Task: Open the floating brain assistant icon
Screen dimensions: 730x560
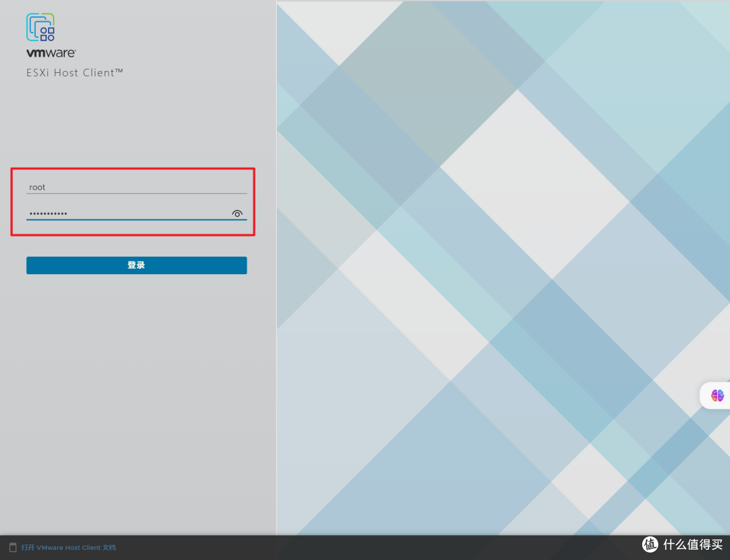Action: tap(717, 395)
